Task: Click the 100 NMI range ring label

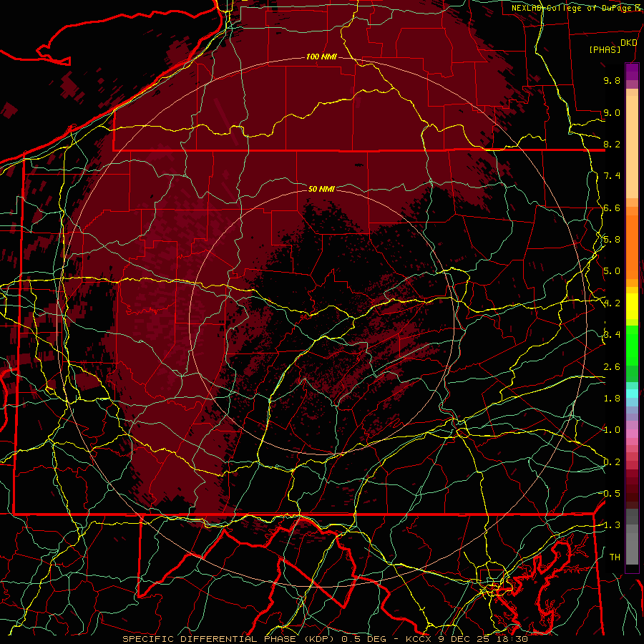Action: (x=321, y=57)
